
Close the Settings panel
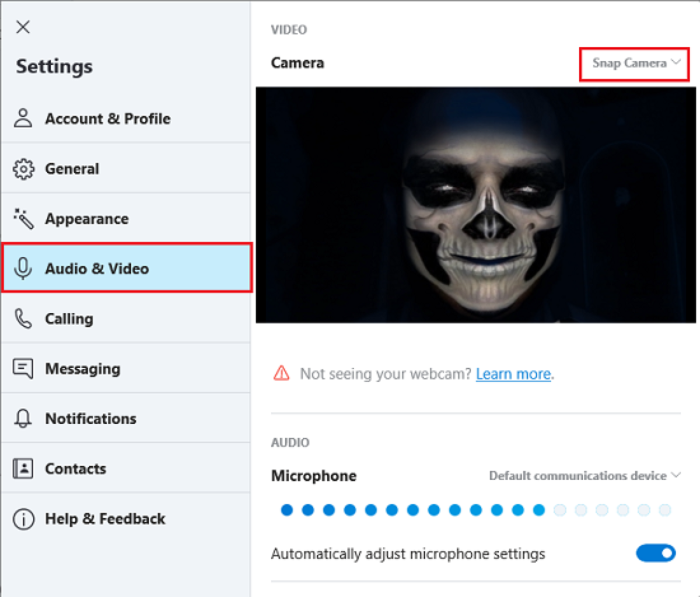(x=23, y=27)
